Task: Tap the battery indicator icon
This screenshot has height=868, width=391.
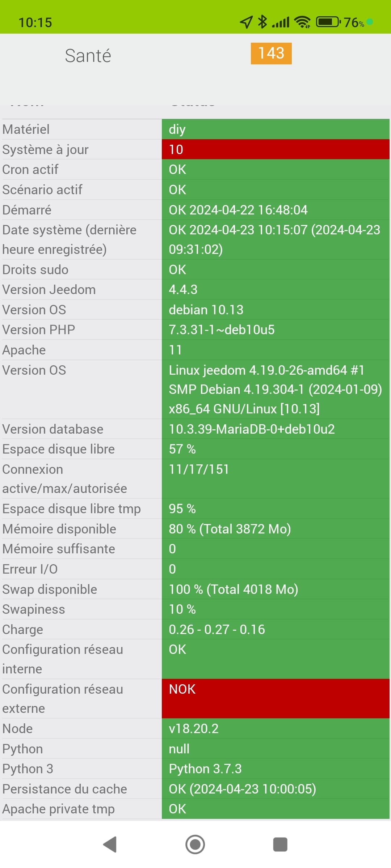Action: (328, 22)
